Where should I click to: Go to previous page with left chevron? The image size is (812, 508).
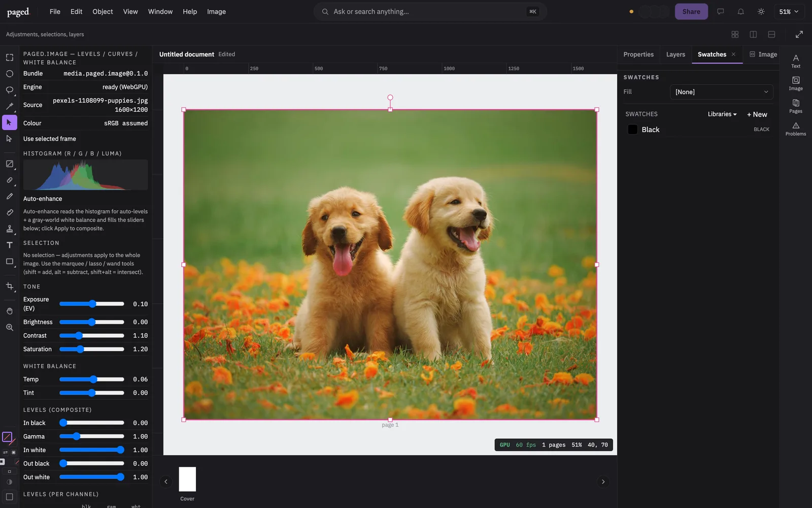[166, 482]
